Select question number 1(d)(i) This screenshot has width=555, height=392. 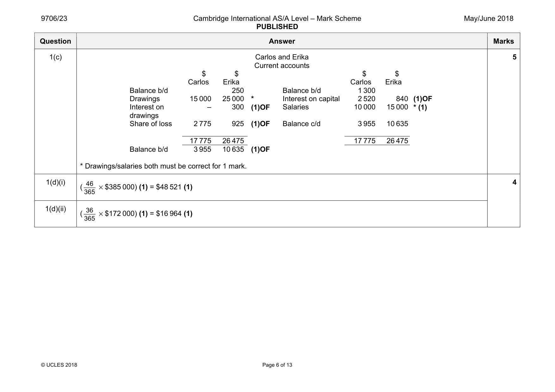click(56, 182)
